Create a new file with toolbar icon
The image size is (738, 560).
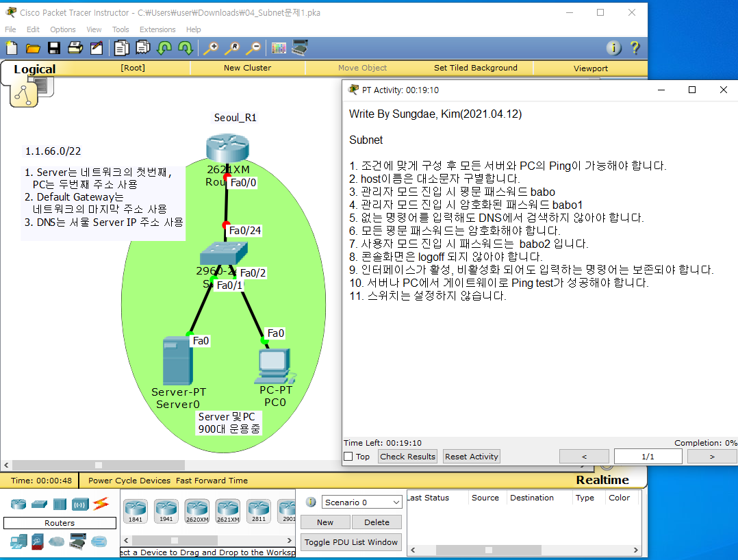[x=12, y=48]
